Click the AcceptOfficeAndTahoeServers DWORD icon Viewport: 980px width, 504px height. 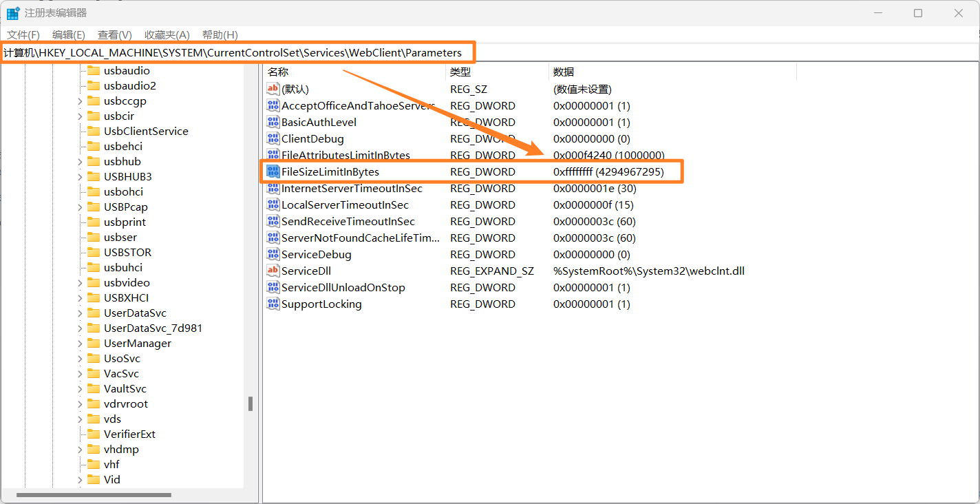pyautogui.click(x=273, y=105)
